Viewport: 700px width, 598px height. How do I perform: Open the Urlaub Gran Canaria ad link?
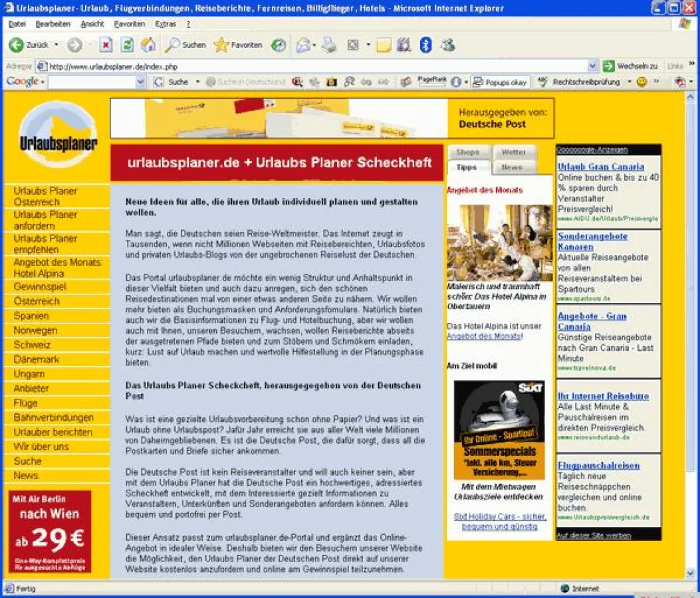(x=600, y=167)
